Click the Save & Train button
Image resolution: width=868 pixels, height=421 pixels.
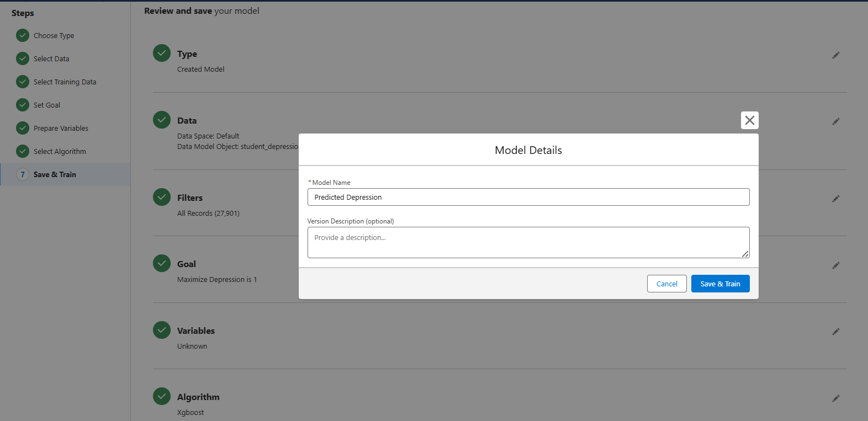[720, 284]
